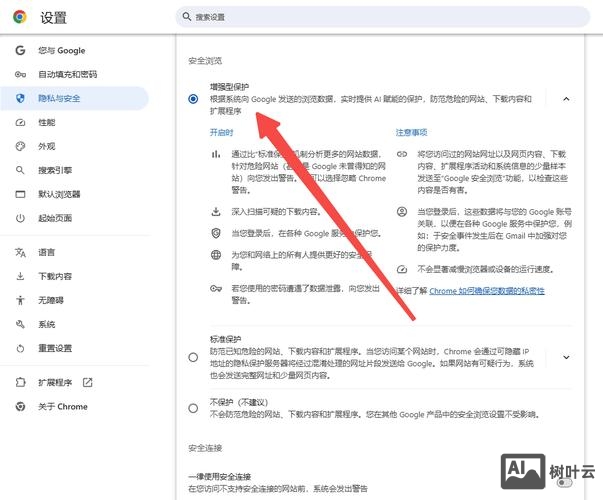Click the download icon beside 深入扫描可疑的下载内容
The height and width of the screenshot is (500, 603).
pos(216,212)
